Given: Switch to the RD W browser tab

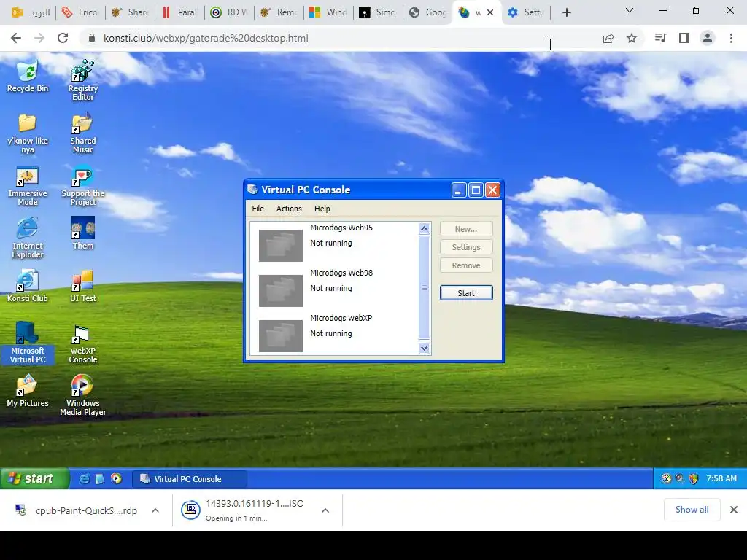Looking at the screenshot, I should (x=230, y=12).
